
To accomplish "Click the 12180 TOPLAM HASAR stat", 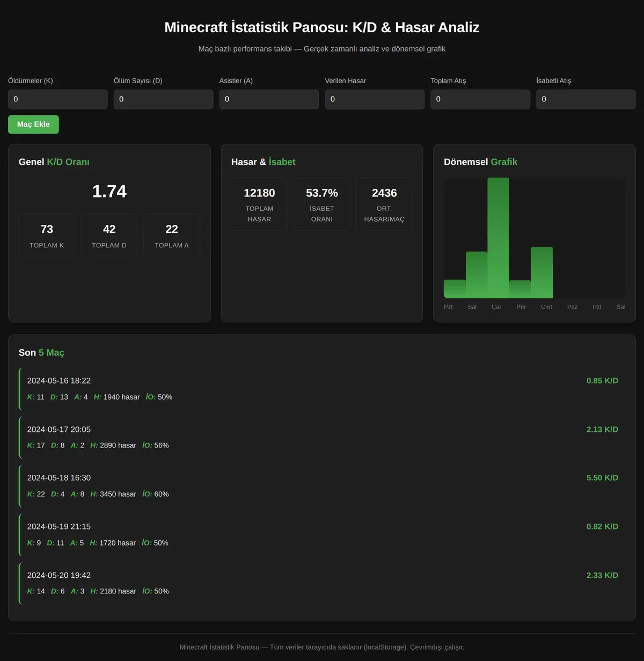I will [x=259, y=204].
